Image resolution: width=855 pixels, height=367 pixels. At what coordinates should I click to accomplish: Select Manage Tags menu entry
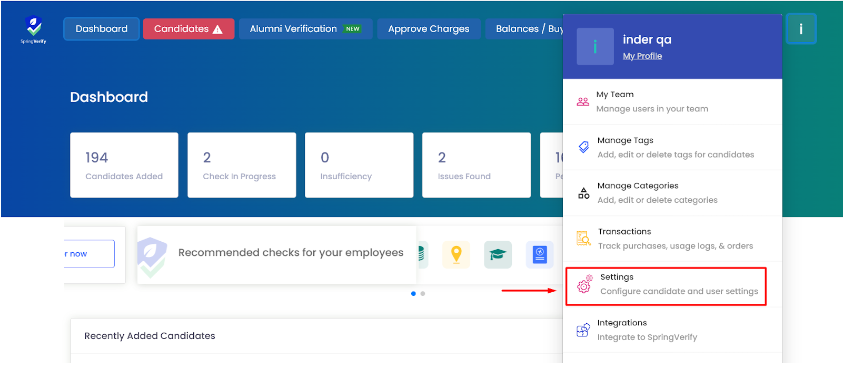click(673, 147)
